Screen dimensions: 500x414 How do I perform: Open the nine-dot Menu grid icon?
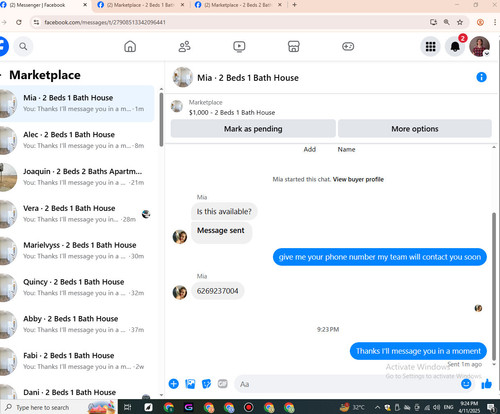pos(430,46)
